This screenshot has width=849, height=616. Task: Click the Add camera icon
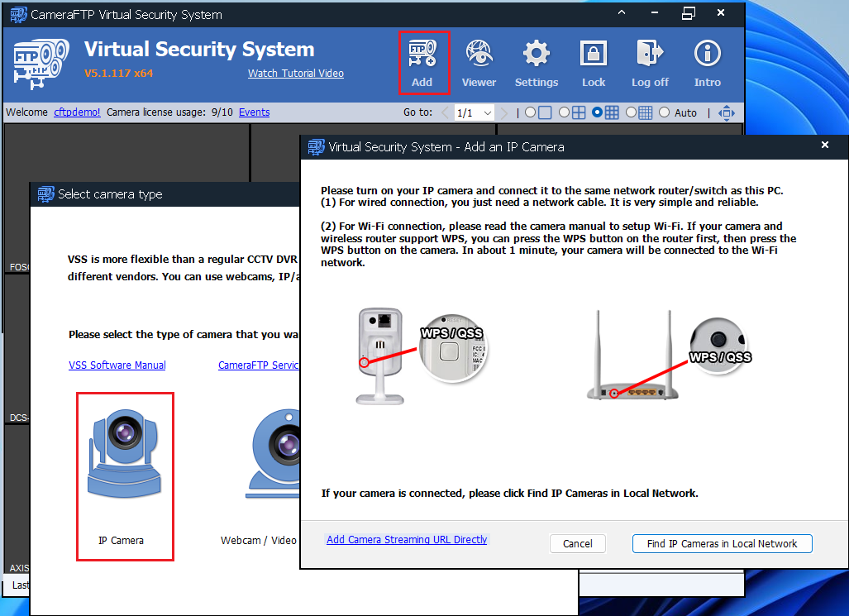422,62
